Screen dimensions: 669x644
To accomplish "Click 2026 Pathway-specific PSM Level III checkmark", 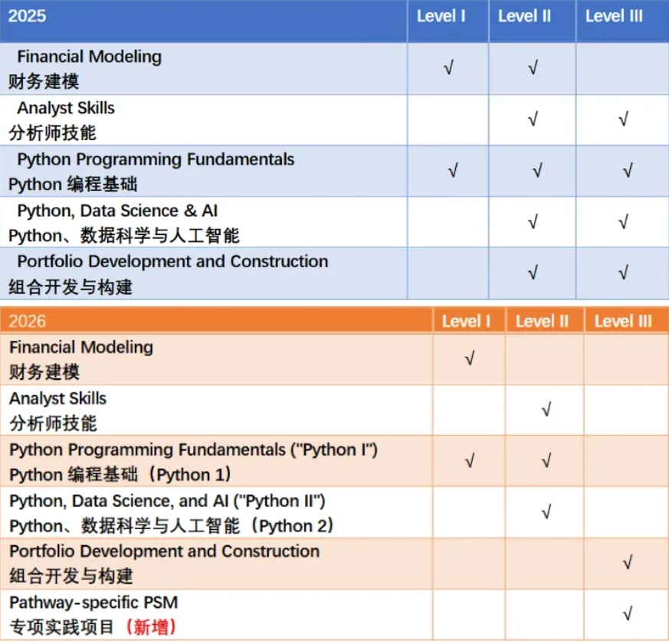I will [x=628, y=613].
